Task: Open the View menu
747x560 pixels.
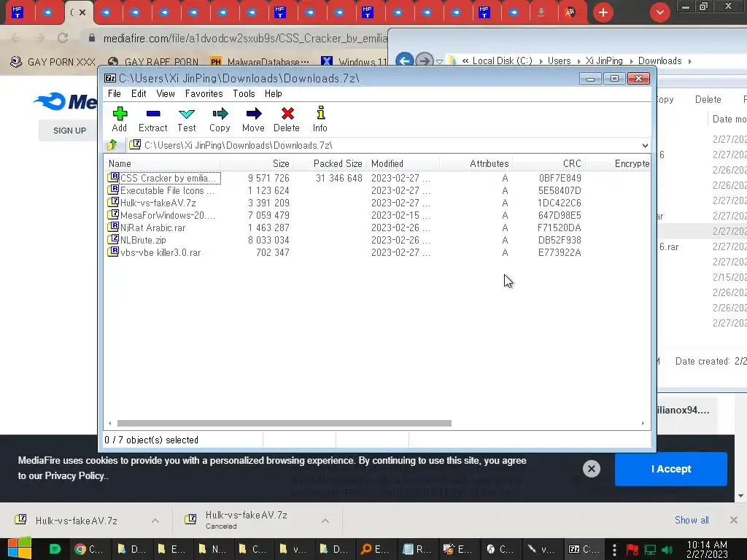Action: coord(166,94)
